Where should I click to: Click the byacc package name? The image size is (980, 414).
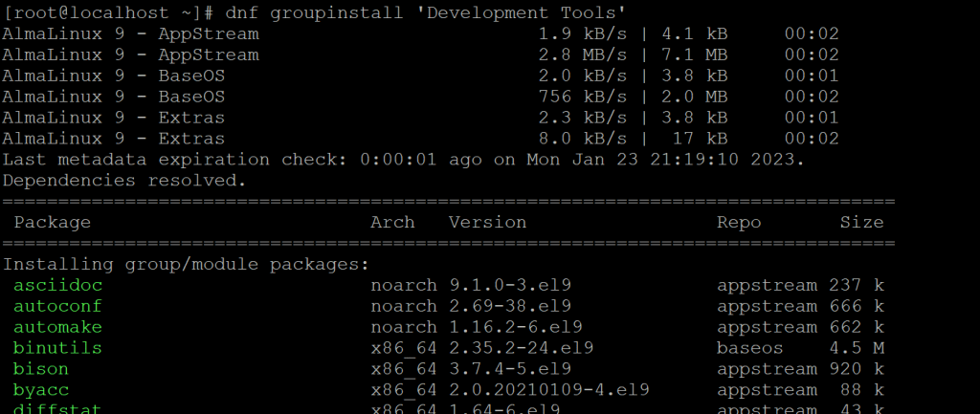[x=40, y=390]
